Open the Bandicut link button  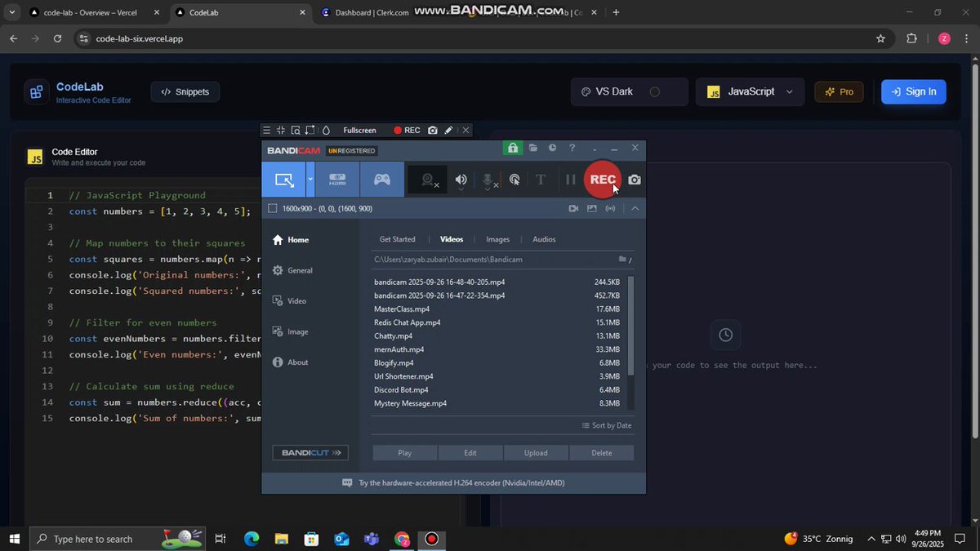coord(310,453)
